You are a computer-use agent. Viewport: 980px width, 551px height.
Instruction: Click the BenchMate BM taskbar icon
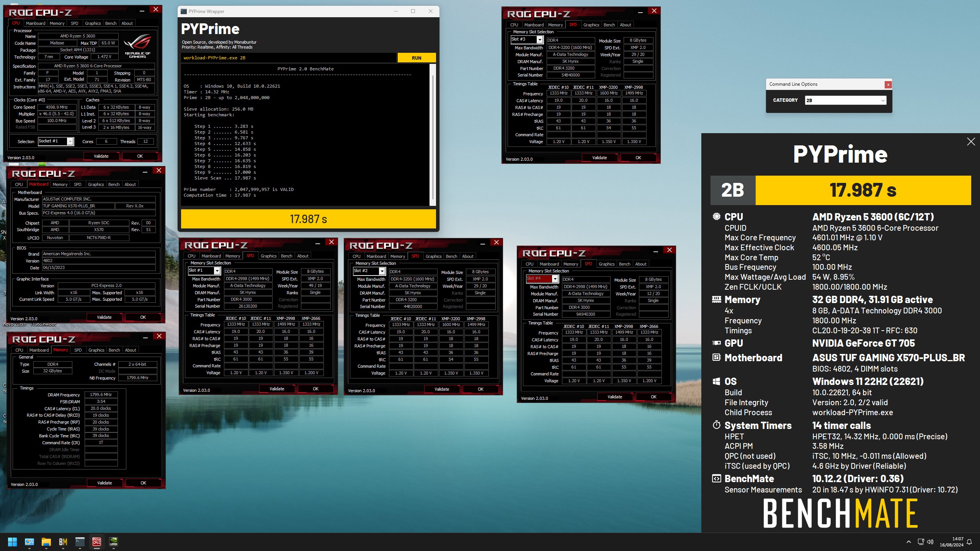[x=63, y=542]
